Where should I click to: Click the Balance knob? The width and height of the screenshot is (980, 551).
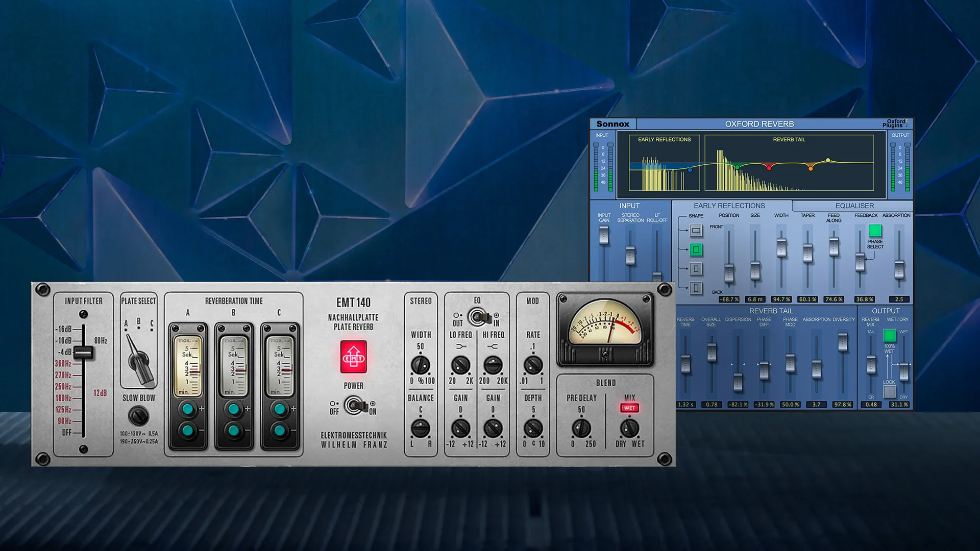pos(420,429)
